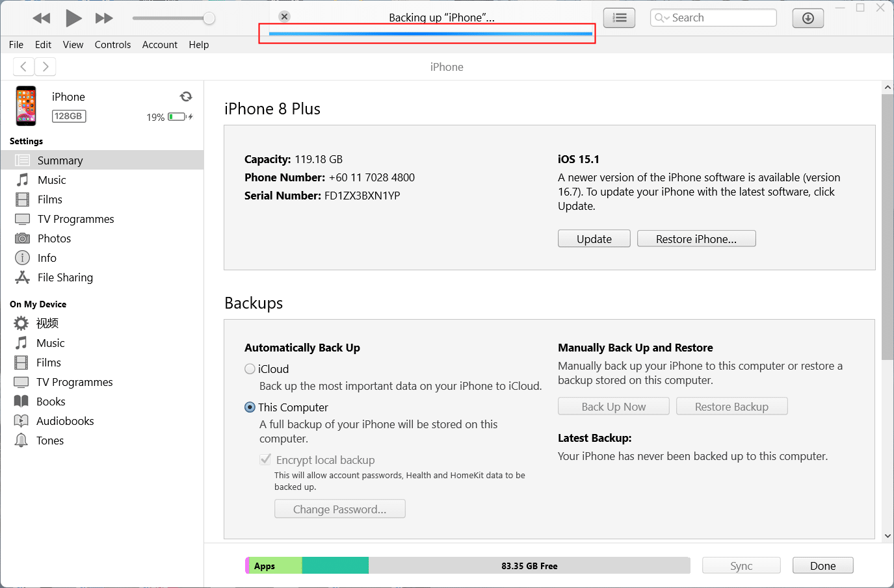Click the Update button
Screen dimensions: 894x588
pyautogui.click(x=594, y=238)
